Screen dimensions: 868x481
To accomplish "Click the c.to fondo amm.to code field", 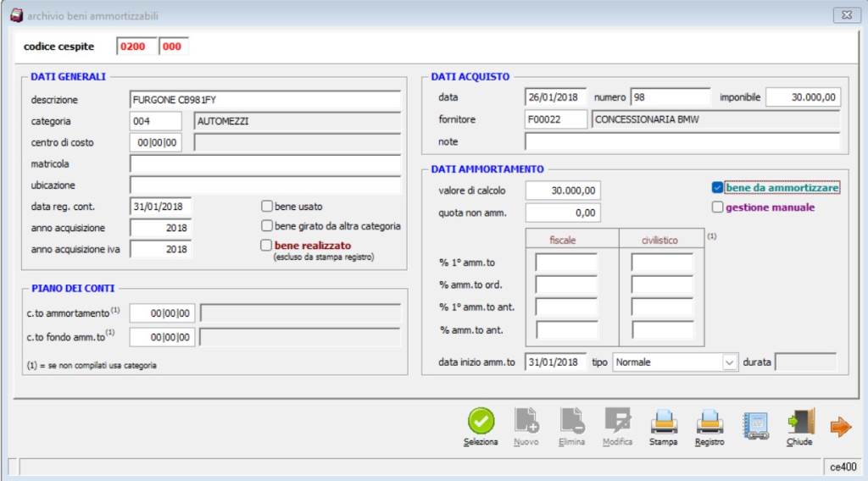I will click(162, 337).
